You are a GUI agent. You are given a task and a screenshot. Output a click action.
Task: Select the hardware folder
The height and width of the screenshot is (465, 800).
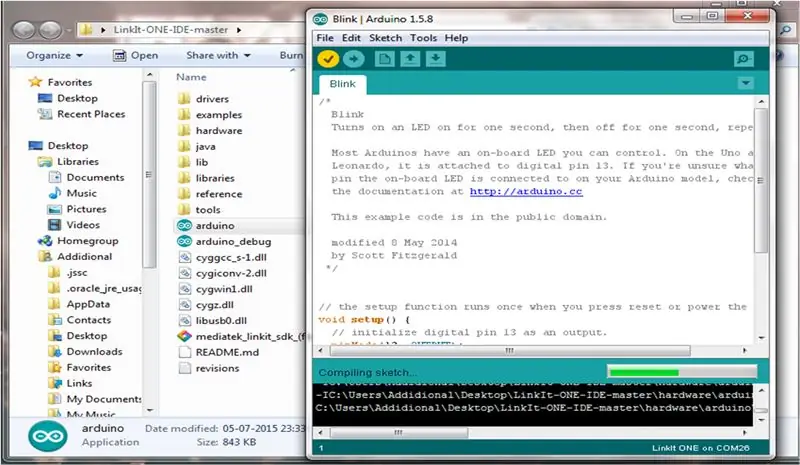tap(210, 131)
